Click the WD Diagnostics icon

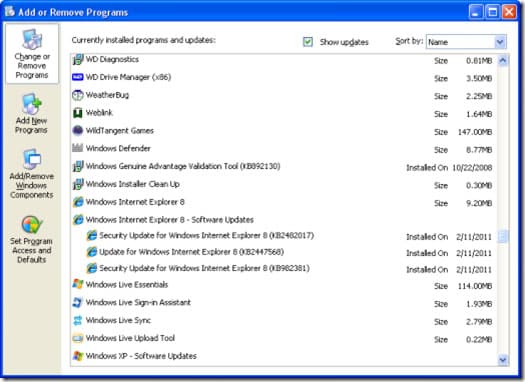tap(78, 60)
